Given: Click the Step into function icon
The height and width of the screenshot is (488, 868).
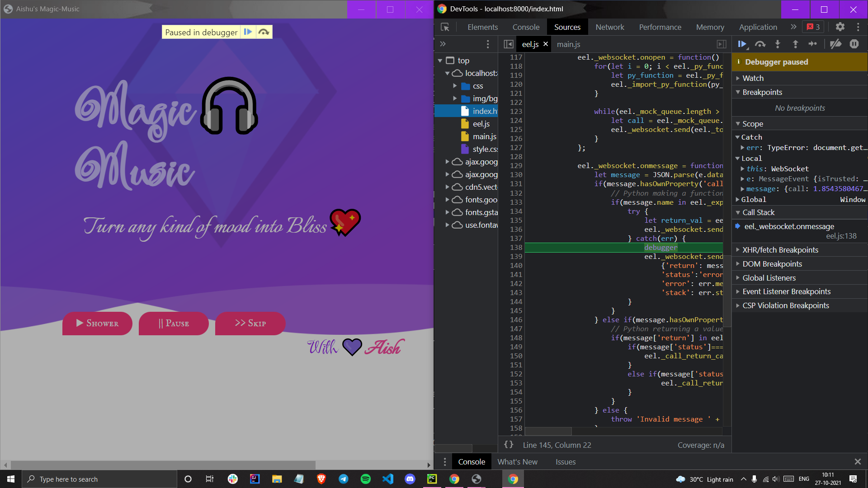Looking at the screenshot, I should click(778, 44).
